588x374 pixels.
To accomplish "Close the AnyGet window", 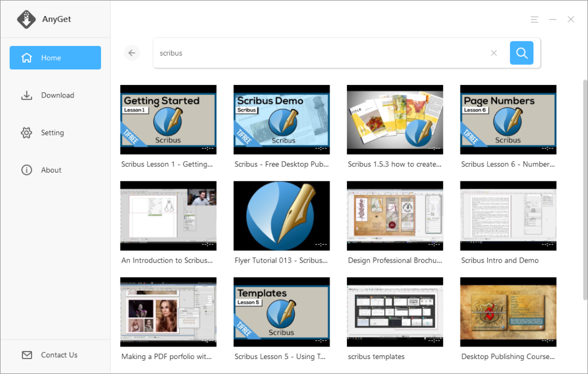I will click(x=571, y=20).
